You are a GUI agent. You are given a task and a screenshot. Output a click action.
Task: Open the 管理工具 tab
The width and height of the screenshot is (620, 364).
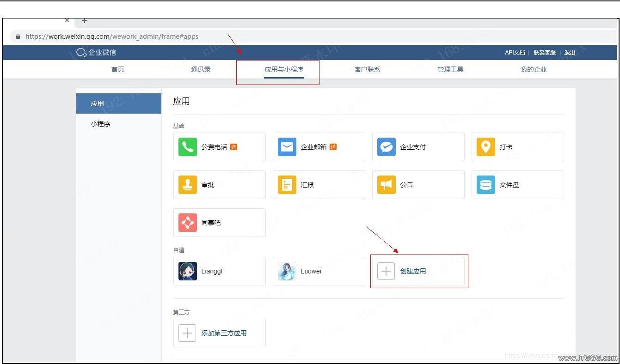(451, 69)
